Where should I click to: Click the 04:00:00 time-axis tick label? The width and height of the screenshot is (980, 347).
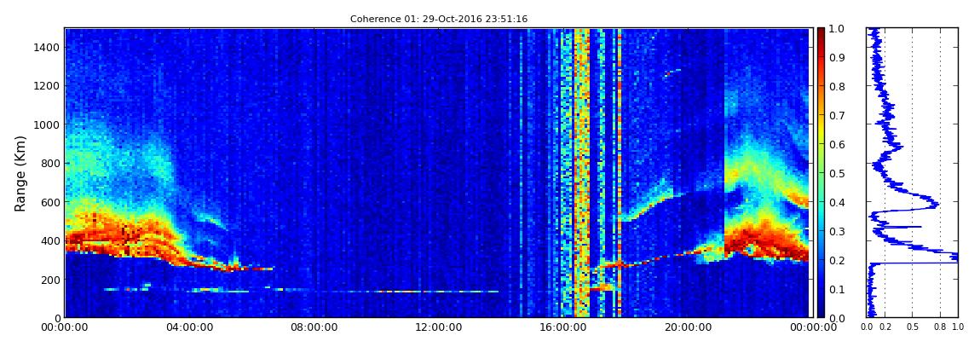point(188,327)
